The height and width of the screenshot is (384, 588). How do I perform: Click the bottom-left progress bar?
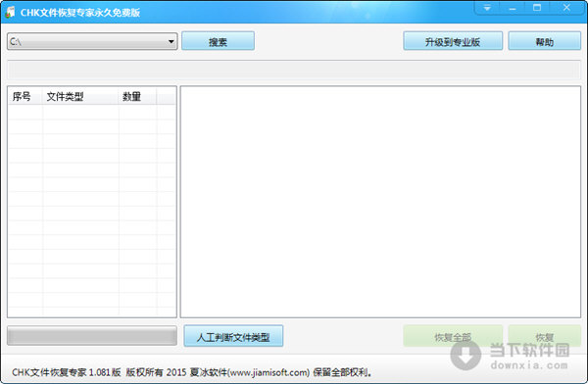92,336
